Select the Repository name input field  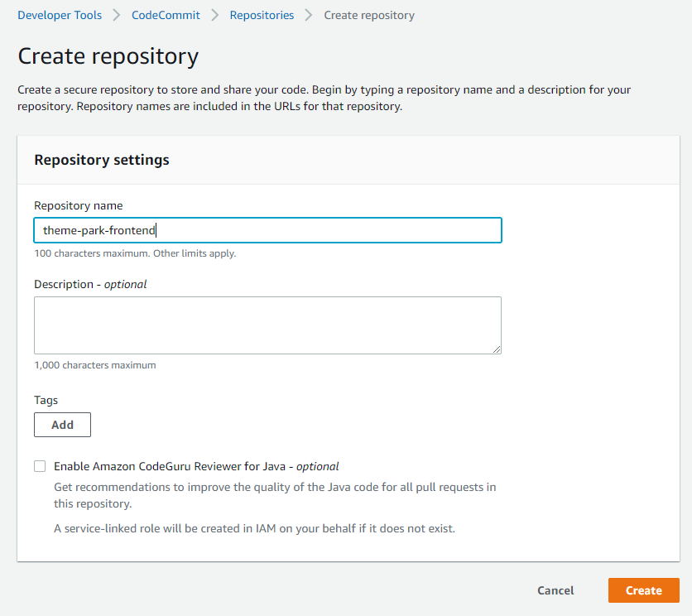click(x=267, y=229)
